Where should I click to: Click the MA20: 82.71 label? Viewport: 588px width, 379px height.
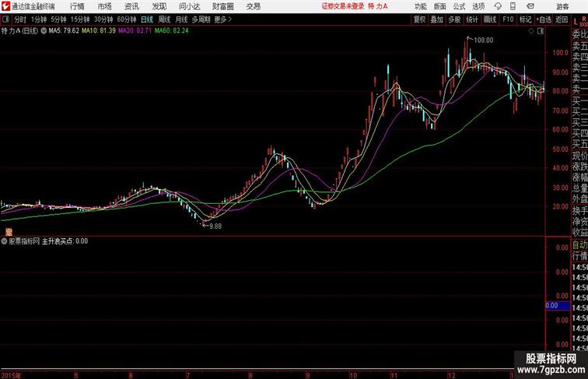coord(135,31)
